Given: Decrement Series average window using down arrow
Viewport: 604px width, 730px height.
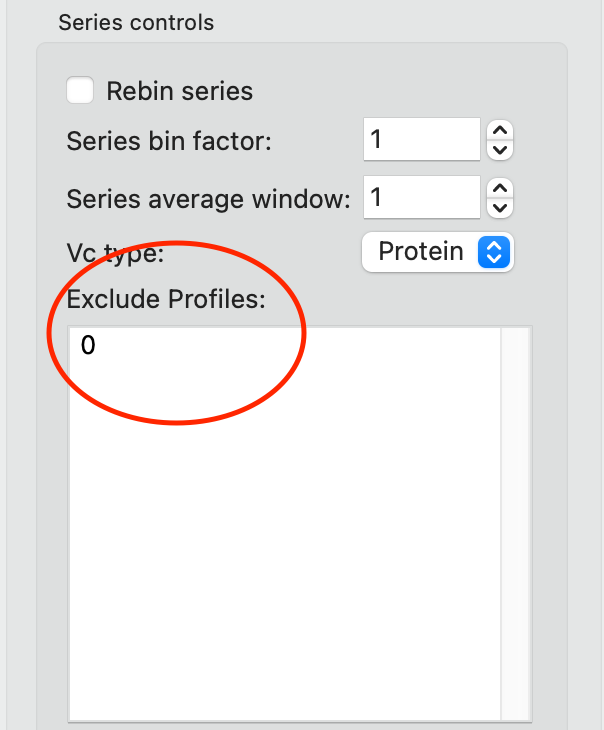Looking at the screenshot, I should click(x=502, y=208).
